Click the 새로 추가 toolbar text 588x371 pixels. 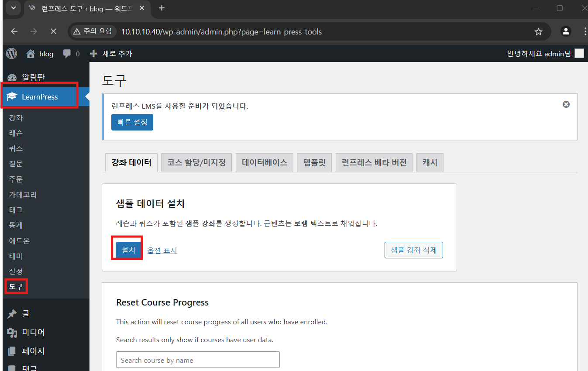(x=117, y=54)
